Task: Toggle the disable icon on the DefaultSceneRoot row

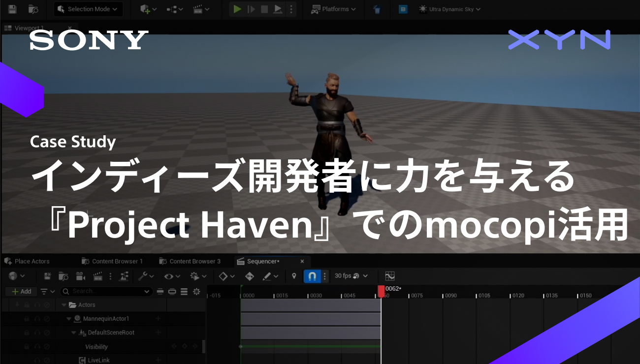Action: 47,333
